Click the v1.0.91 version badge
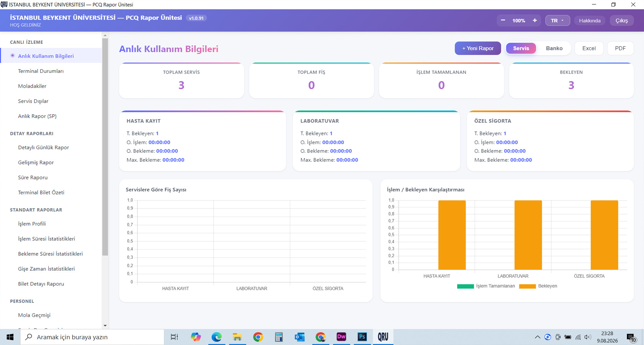This screenshot has height=345, width=644. pyautogui.click(x=196, y=18)
